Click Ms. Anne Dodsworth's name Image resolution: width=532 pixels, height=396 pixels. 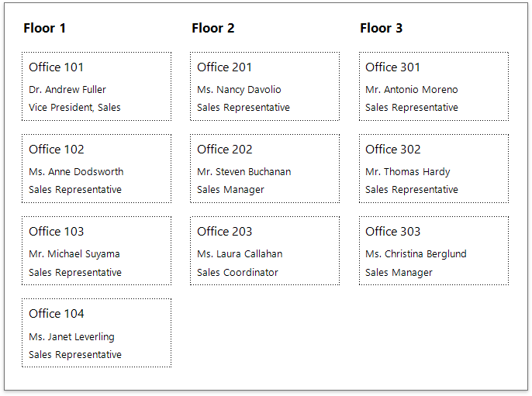(76, 172)
